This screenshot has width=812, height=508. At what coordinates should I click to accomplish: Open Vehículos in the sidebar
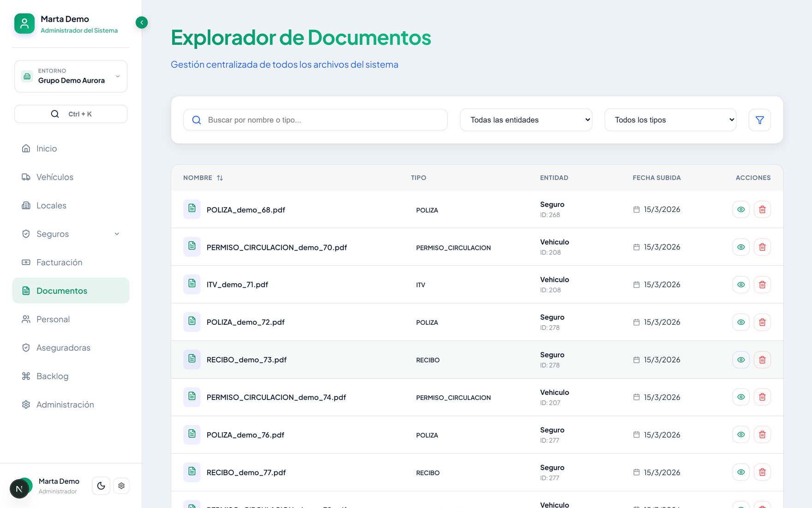[71, 177]
